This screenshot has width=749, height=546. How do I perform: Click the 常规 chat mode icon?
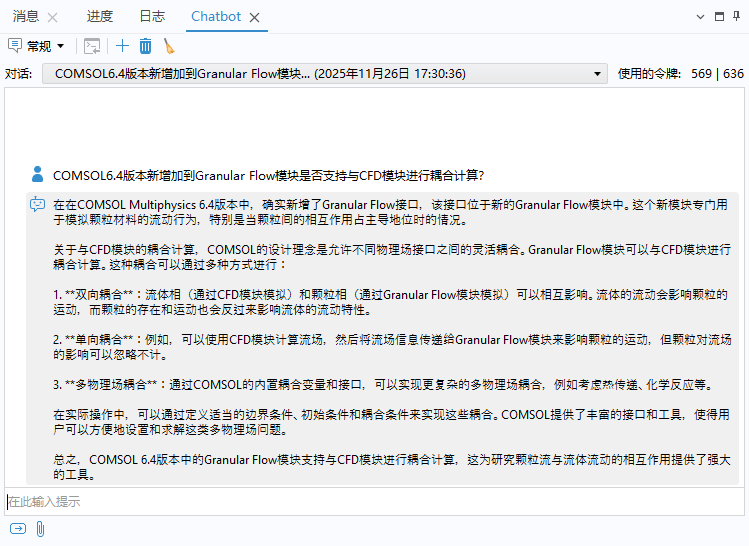click(x=15, y=46)
